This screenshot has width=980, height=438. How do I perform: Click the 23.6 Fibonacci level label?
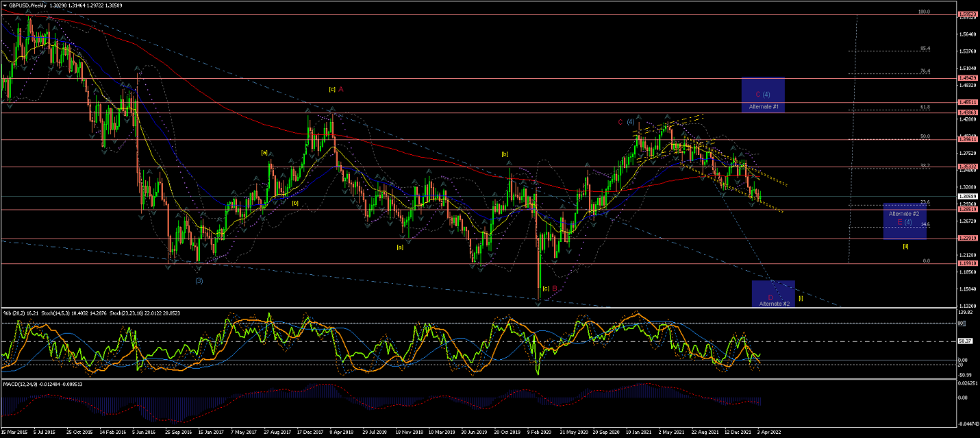point(925,202)
